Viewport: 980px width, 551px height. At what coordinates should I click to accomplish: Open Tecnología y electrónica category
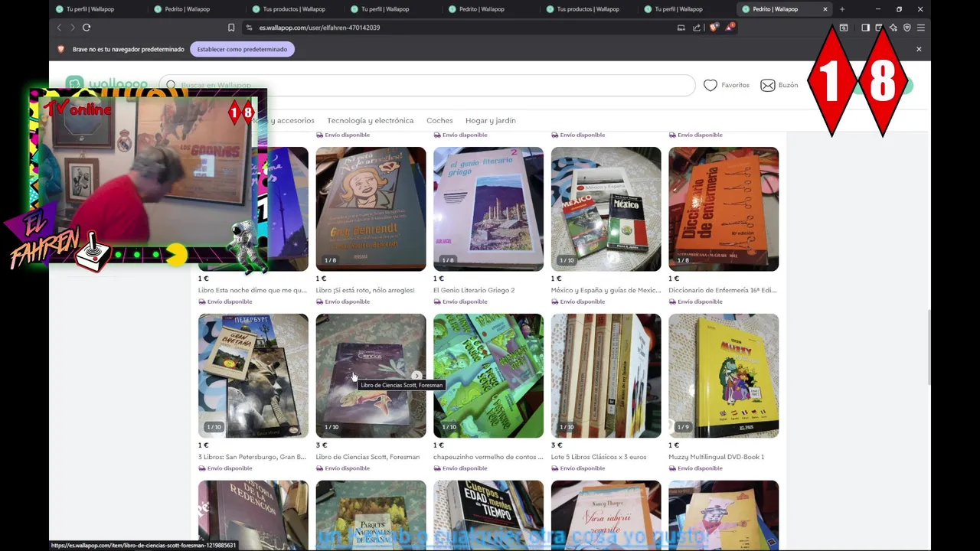click(x=370, y=120)
